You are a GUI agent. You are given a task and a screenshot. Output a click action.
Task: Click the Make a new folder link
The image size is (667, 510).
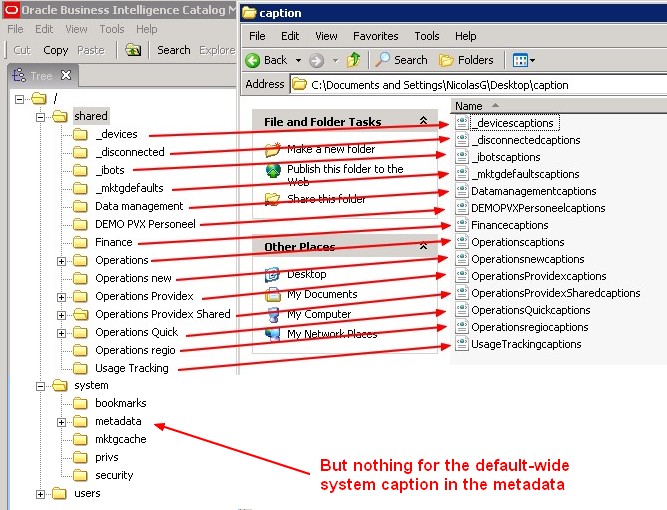[x=331, y=149]
